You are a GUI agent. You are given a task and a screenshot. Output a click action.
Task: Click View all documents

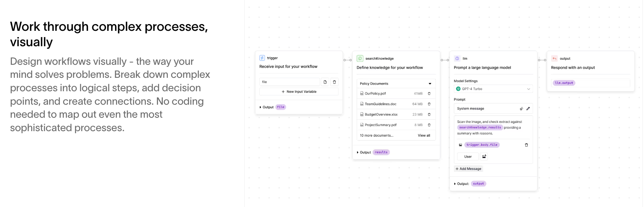click(424, 135)
